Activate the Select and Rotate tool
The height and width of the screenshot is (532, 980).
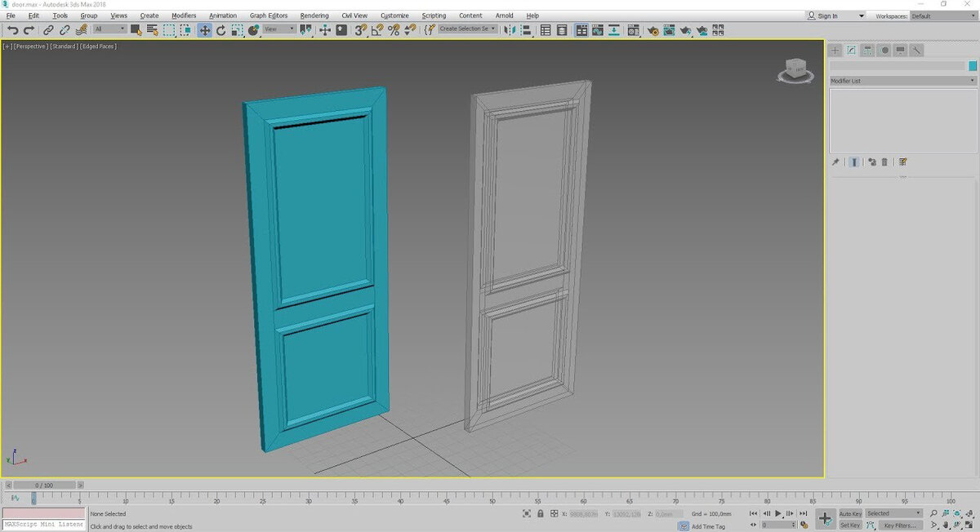point(220,29)
